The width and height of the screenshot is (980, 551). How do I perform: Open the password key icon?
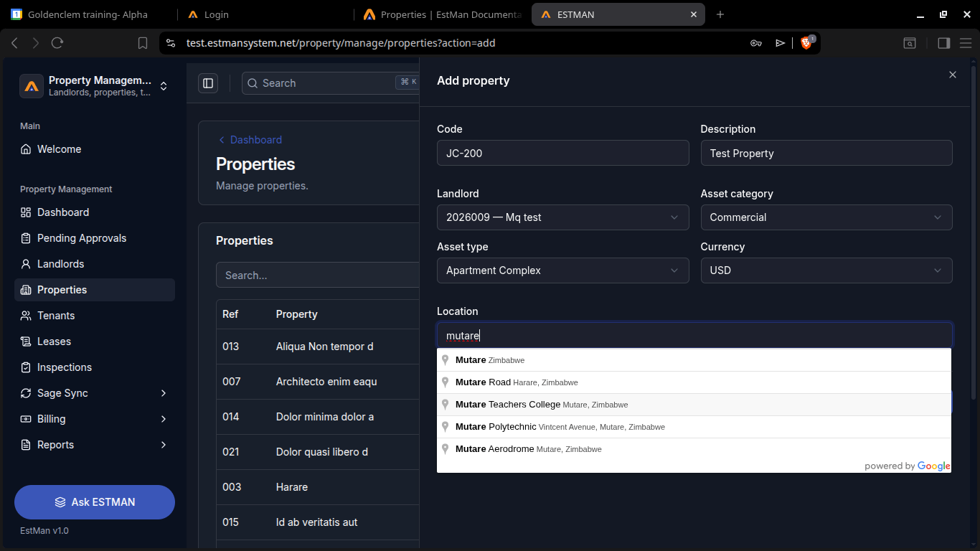tap(756, 43)
